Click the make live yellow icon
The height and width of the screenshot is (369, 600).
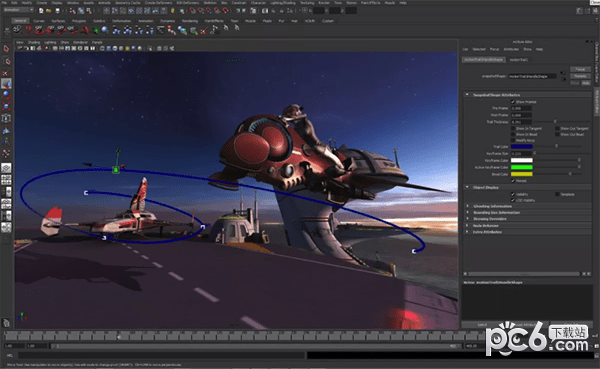pyautogui.click(x=173, y=11)
